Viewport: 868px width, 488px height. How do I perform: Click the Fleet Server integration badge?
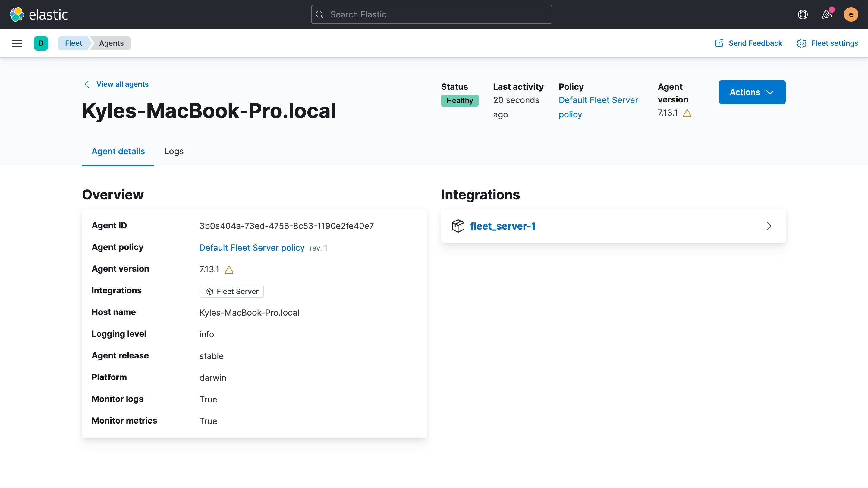(x=232, y=292)
